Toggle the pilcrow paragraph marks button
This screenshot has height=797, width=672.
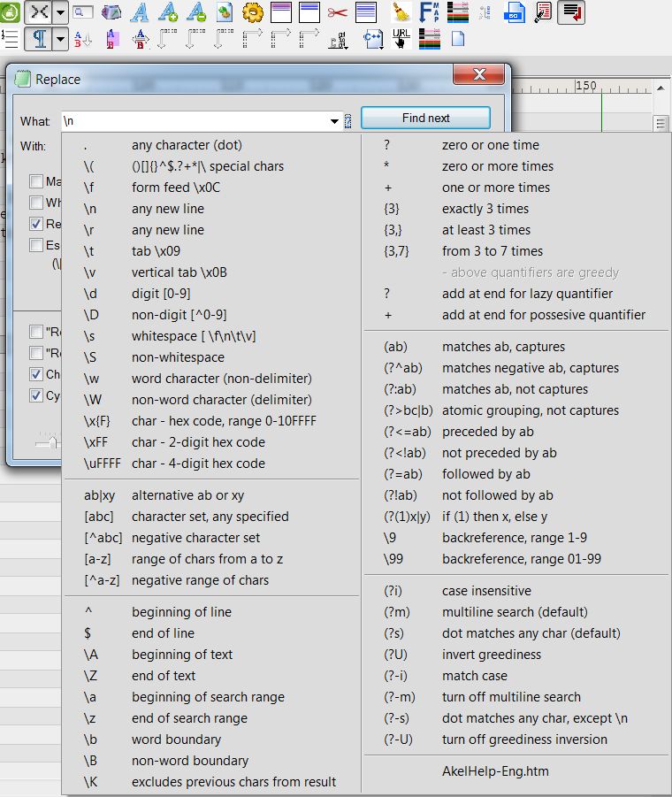point(39,39)
